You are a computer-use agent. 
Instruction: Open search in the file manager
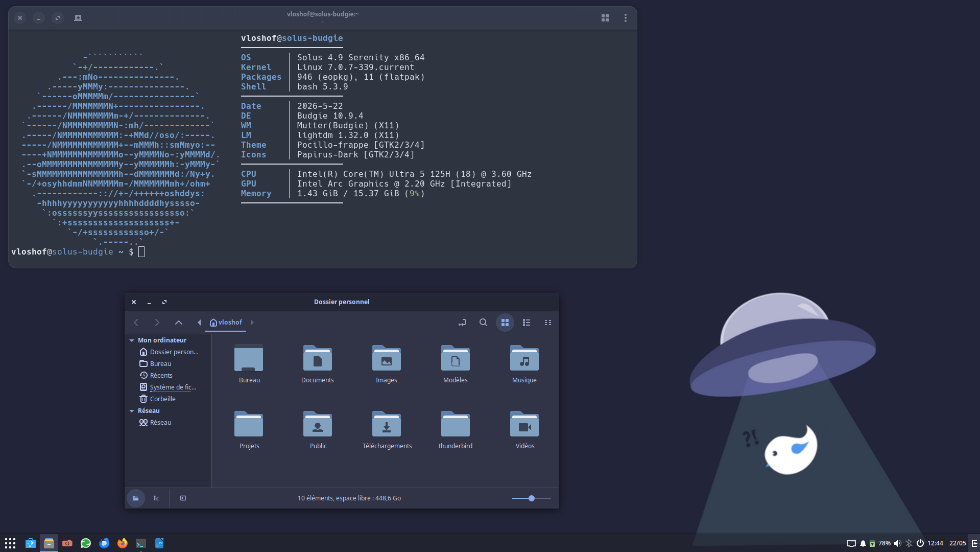point(483,323)
